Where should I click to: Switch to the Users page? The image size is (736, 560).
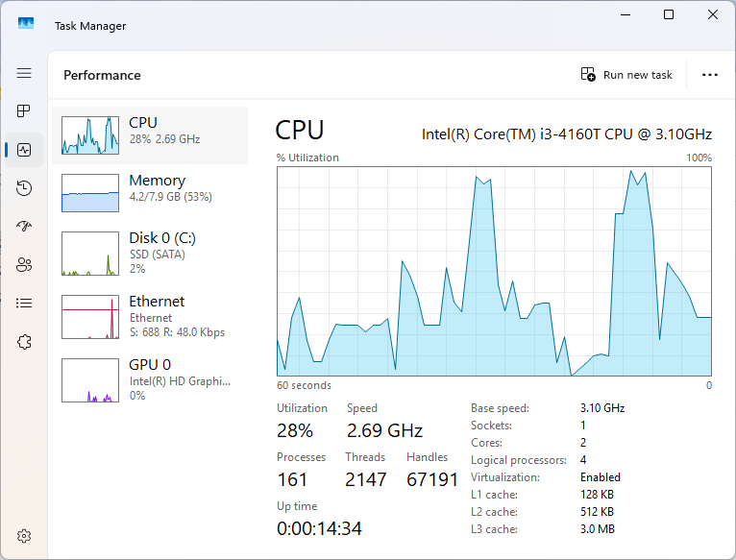tap(24, 264)
